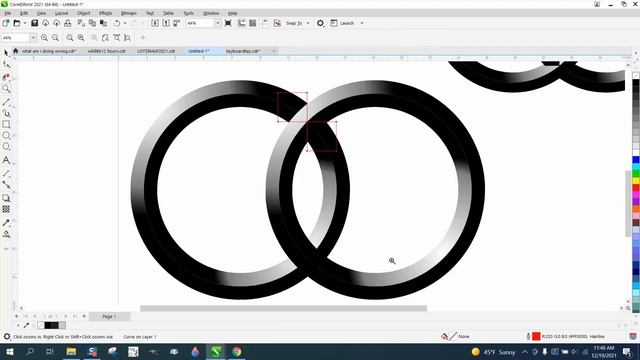This screenshot has height=360, width=640.
Task: Open the Object menu
Action: 84,13
